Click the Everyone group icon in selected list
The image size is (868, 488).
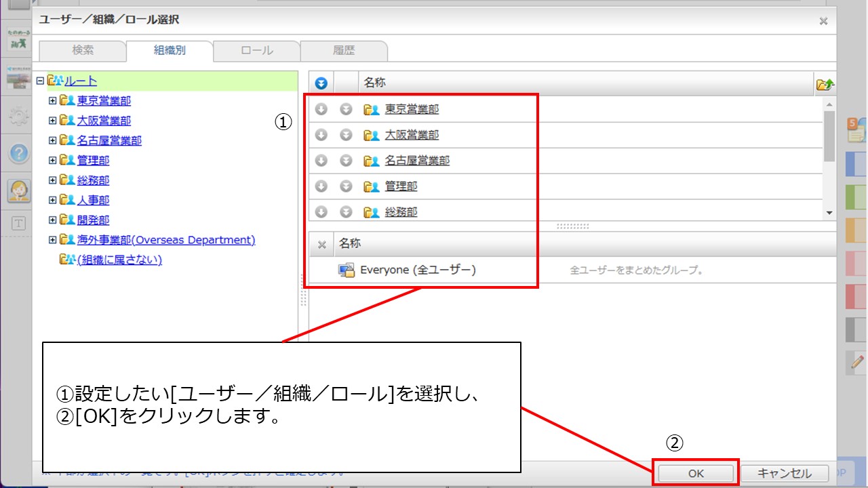[347, 270]
